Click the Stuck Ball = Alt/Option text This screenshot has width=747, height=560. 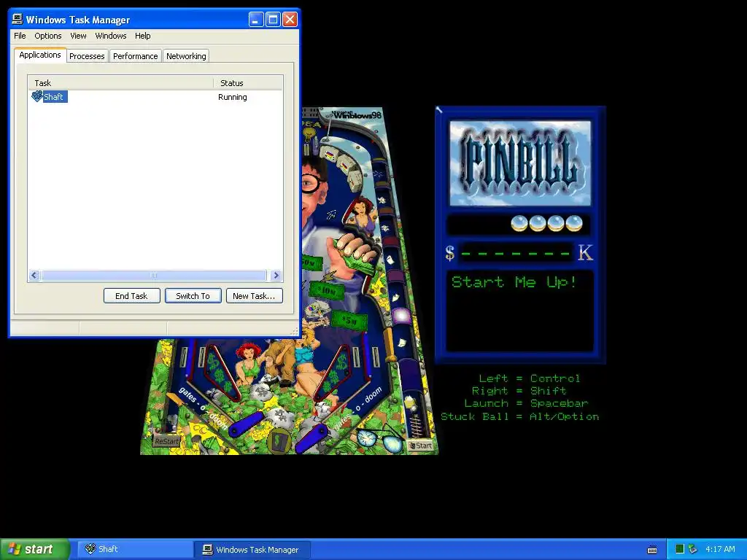[x=519, y=416]
